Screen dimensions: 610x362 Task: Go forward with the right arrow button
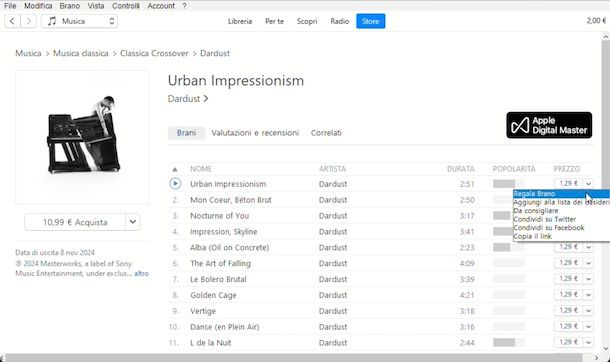28,21
